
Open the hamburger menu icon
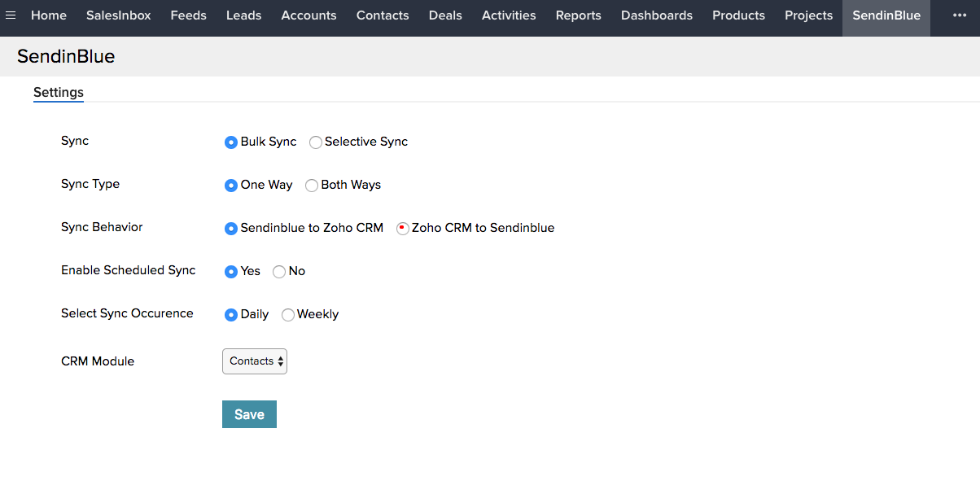click(11, 15)
